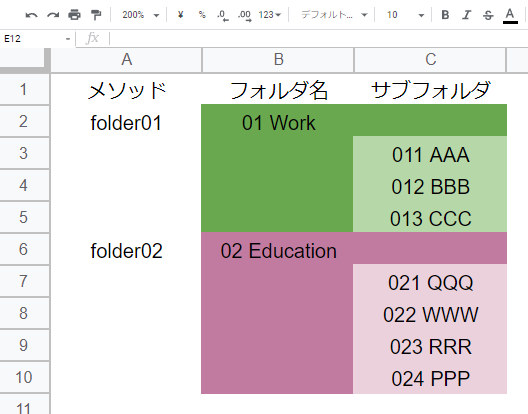Image resolution: width=528 pixels, height=414 pixels.
Task: Apply percent number format
Action: click(x=202, y=15)
